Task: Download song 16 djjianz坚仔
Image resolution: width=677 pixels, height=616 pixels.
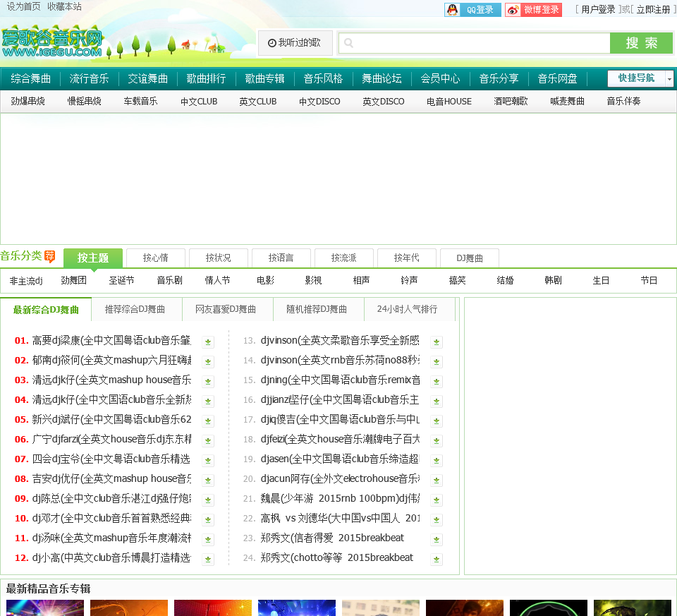Action: point(437,401)
